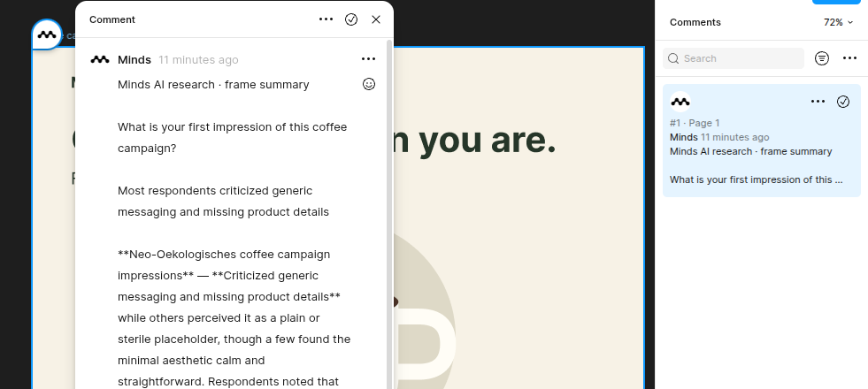Click 'Minds AI research · frame summary' in popup
Screen dimensions: 868x389
tap(213, 85)
